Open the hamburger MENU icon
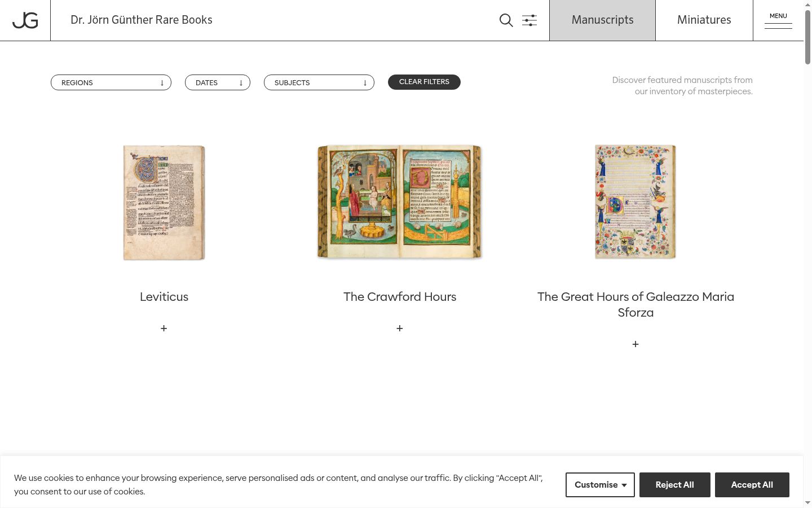Screen dimensions: 812x508 pos(778,20)
